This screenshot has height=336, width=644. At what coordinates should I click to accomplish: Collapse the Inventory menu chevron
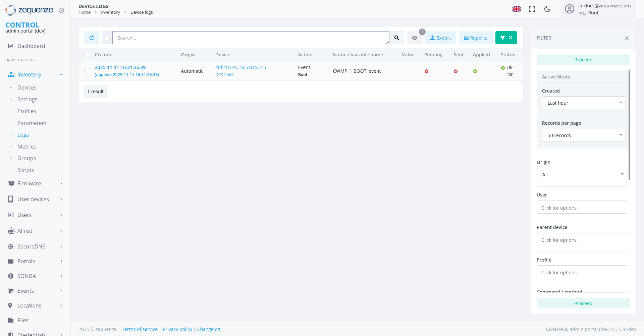61,74
